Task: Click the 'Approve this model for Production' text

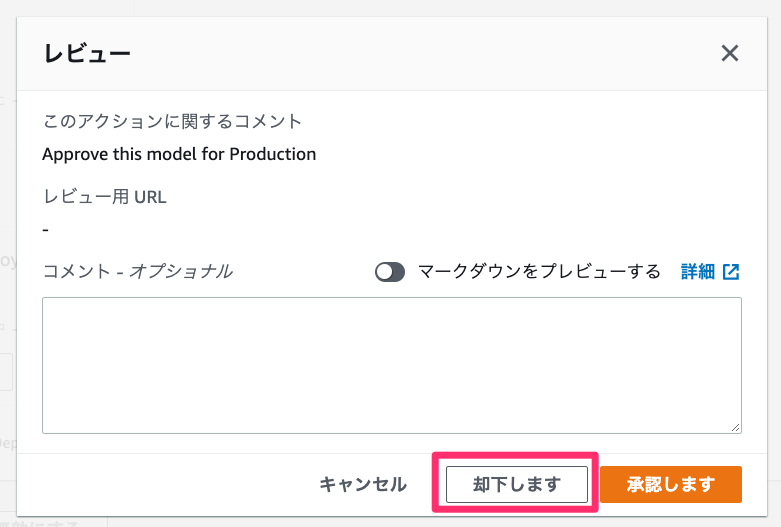Action: click(x=179, y=154)
